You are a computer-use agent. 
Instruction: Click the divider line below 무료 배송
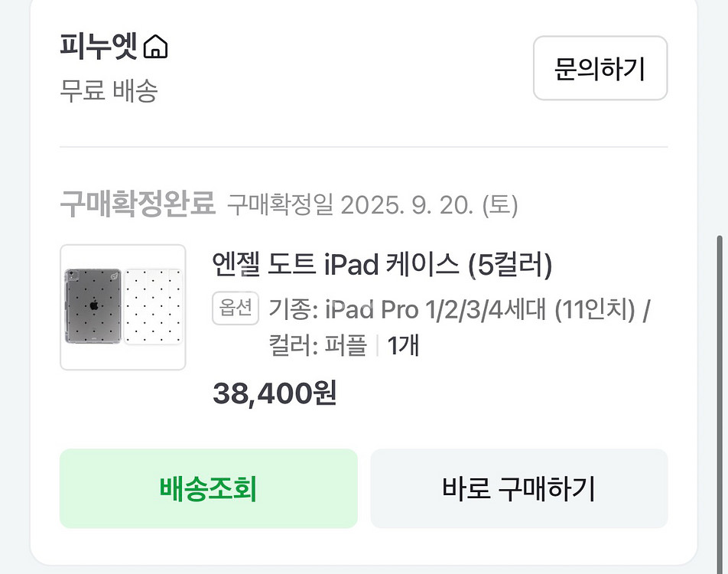pos(363,147)
